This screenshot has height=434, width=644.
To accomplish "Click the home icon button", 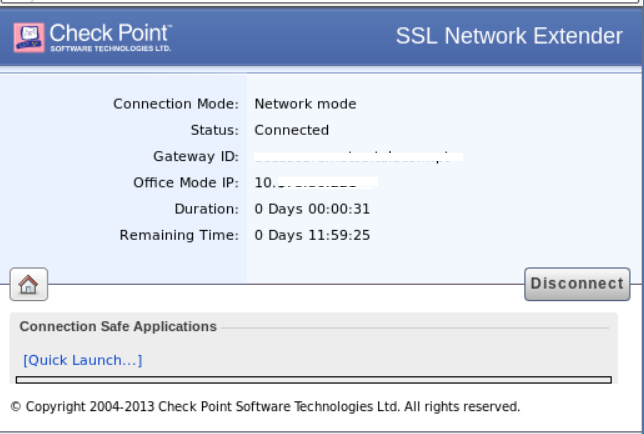I will point(29,284).
